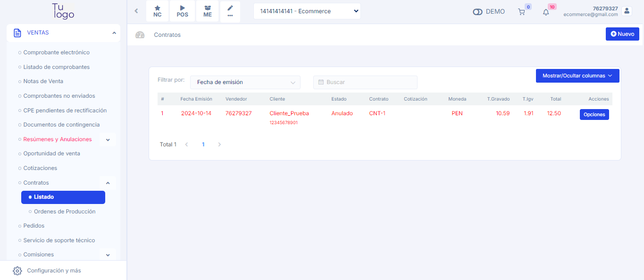Click the Nuevo button

(x=622, y=34)
